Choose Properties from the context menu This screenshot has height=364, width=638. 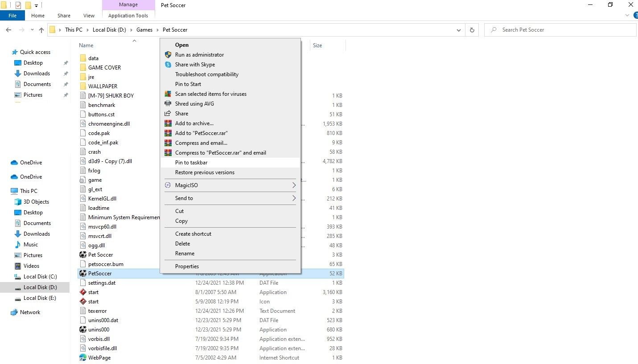pos(187,266)
